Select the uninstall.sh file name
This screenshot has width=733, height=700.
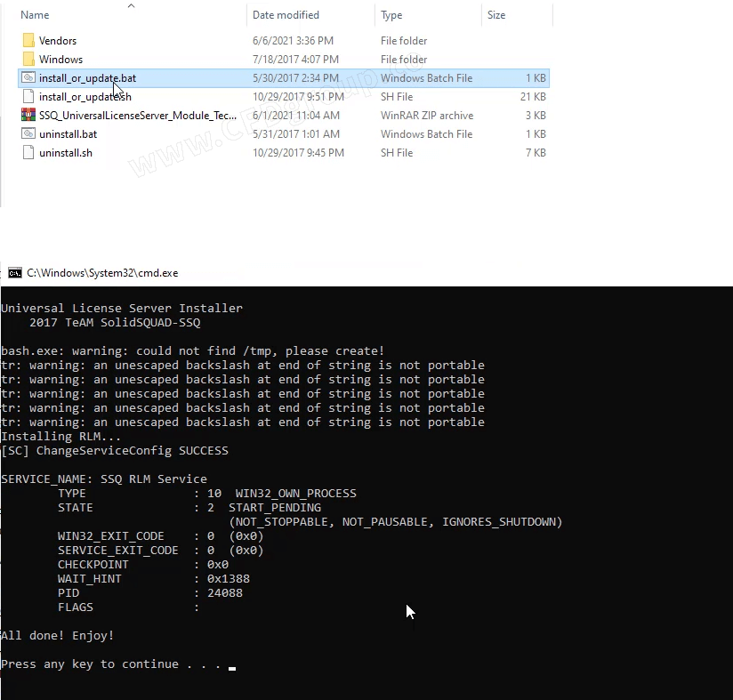[x=66, y=153]
